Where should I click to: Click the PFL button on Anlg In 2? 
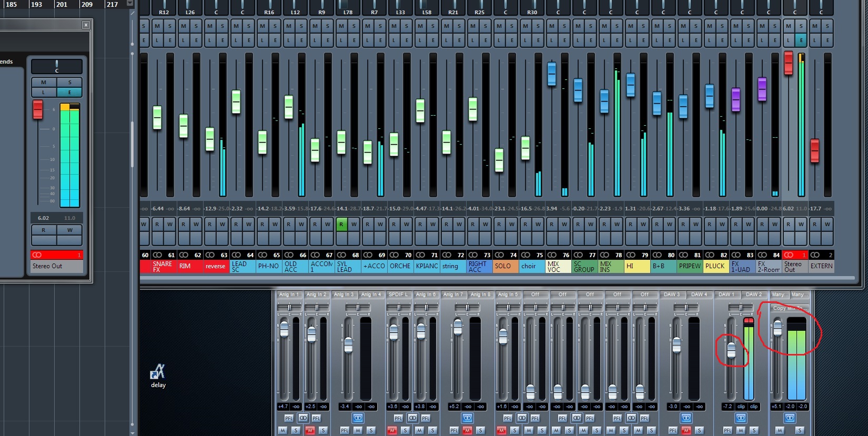pos(316,418)
